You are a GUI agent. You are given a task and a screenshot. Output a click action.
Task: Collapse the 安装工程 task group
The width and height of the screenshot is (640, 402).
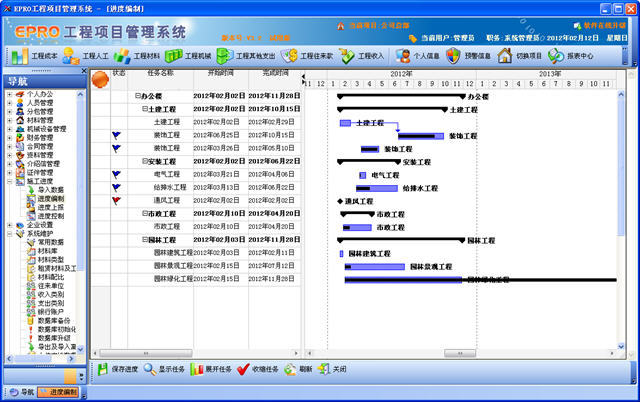coord(144,161)
